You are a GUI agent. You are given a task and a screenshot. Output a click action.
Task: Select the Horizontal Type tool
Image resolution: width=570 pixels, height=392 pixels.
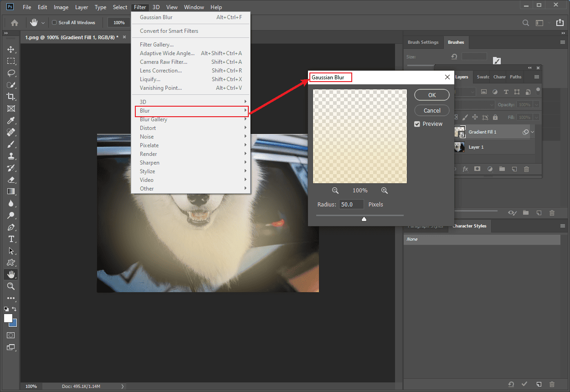click(x=10, y=239)
